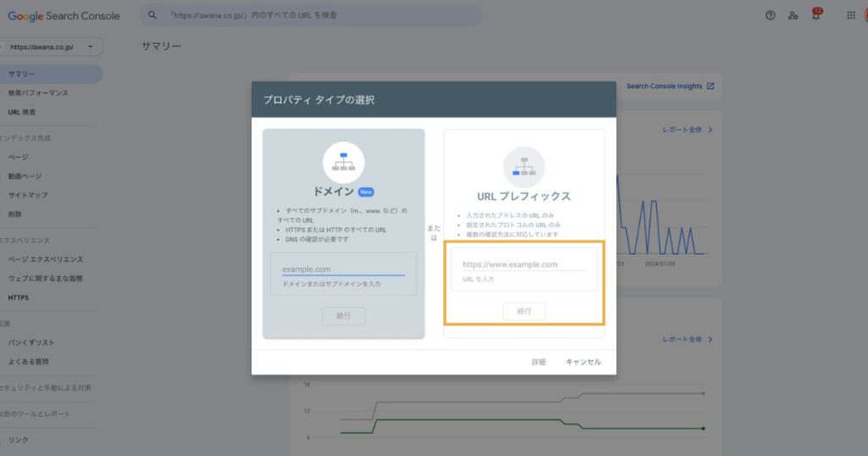Expand first レポート全体 chevron
Screen dimensions: 868x456
coord(710,130)
